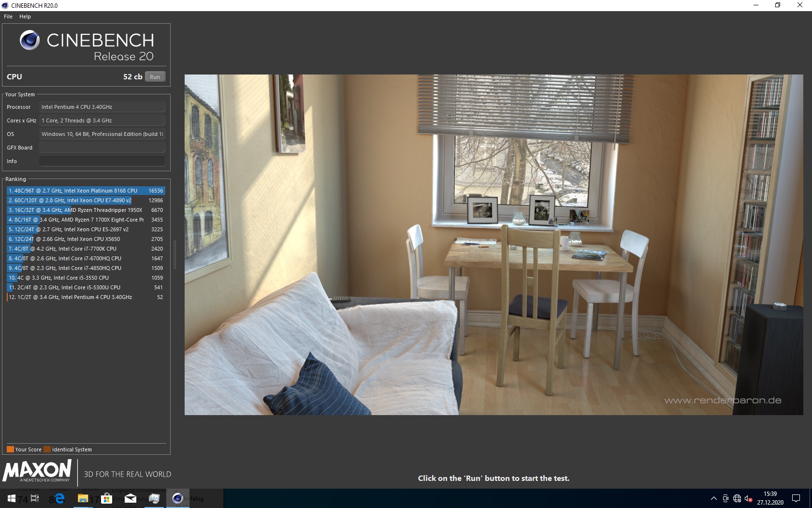Viewport: 812px width, 508px height.
Task: Select ranking row 5 Xeon E5-2697 v2
Action: coord(86,229)
